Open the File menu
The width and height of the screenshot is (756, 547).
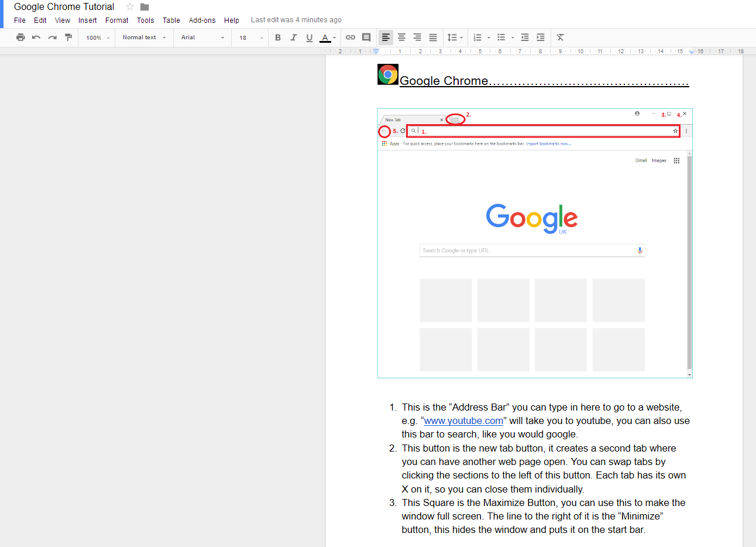20,20
